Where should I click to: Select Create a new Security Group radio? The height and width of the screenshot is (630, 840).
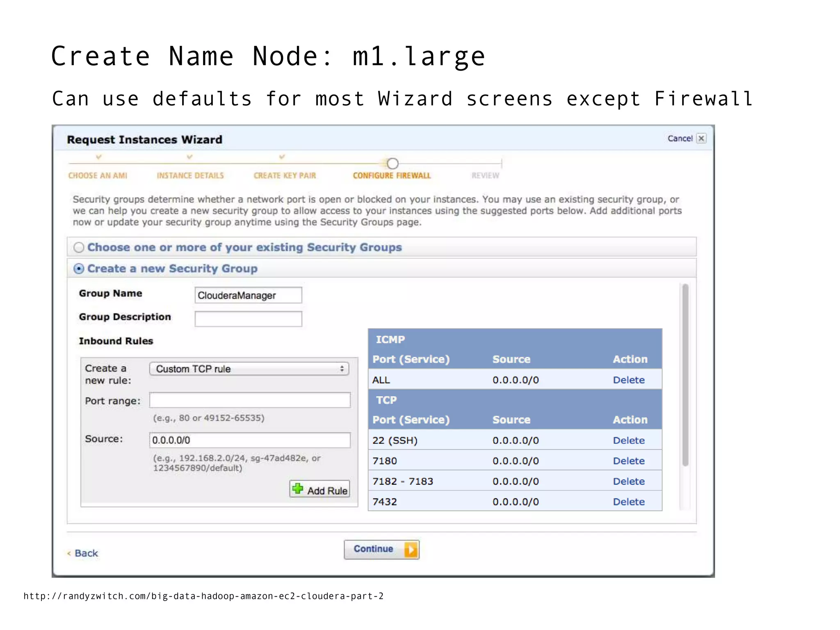pyautogui.click(x=79, y=269)
